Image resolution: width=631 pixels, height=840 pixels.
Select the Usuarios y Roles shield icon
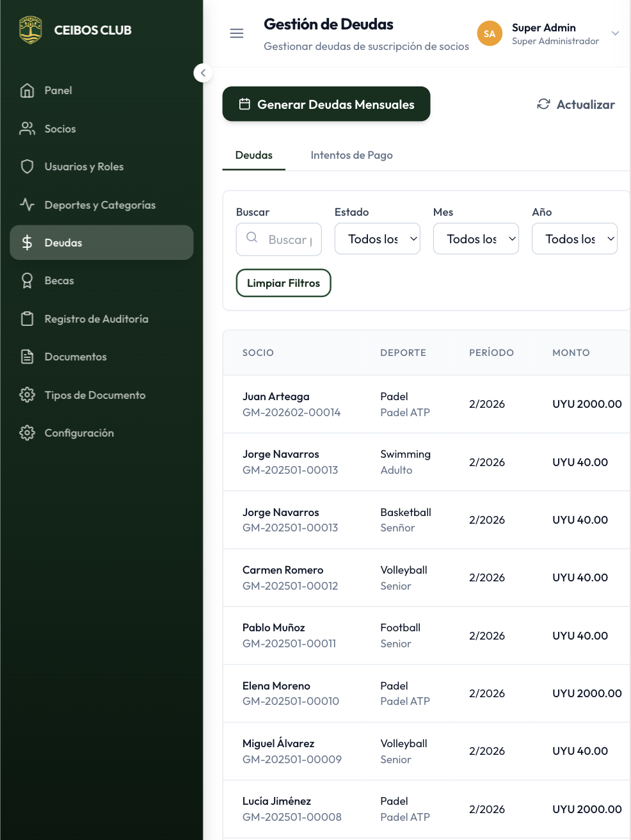point(27,166)
